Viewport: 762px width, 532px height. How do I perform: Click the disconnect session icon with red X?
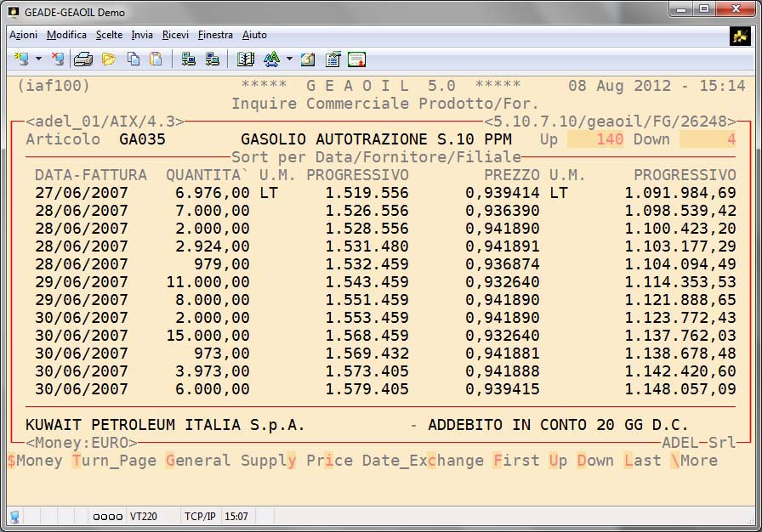coord(57,59)
